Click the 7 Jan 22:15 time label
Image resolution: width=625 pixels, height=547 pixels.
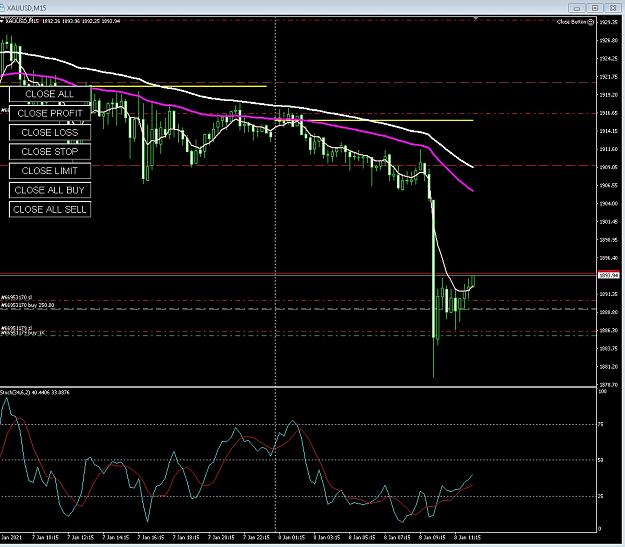pyautogui.click(x=257, y=537)
